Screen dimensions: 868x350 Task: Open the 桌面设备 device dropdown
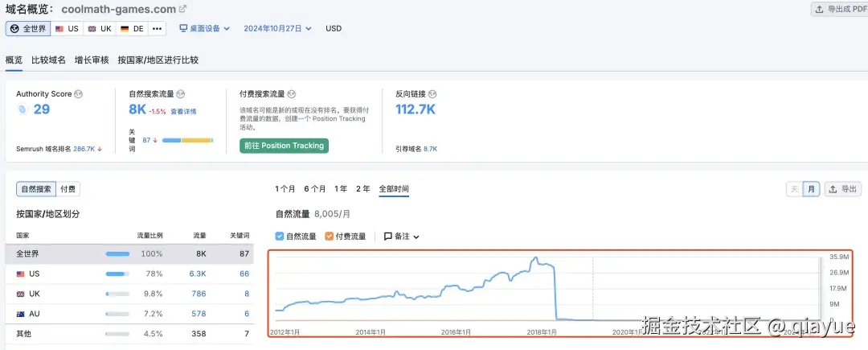tap(204, 28)
